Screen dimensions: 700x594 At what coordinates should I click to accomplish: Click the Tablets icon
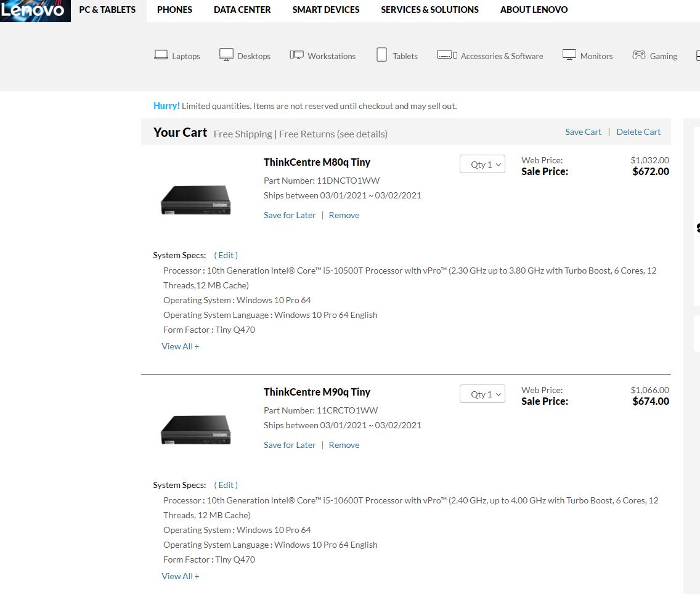point(381,55)
